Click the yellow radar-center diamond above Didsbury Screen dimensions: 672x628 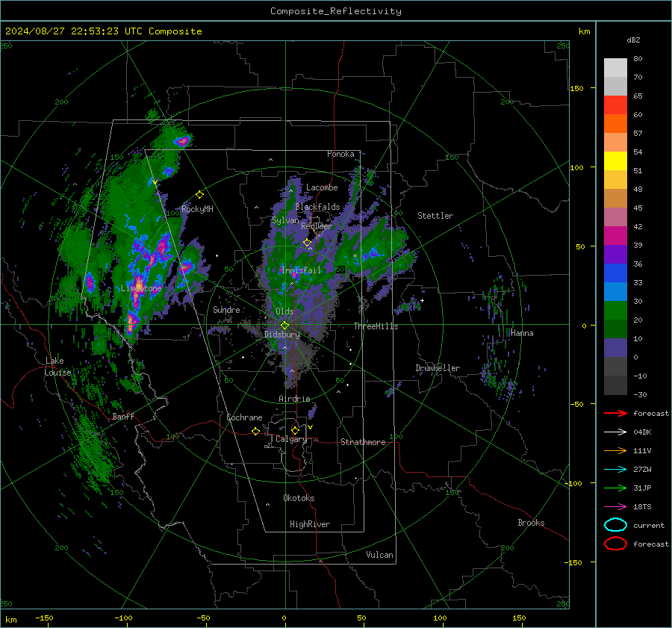pyautogui.click(x=284, y=326)
